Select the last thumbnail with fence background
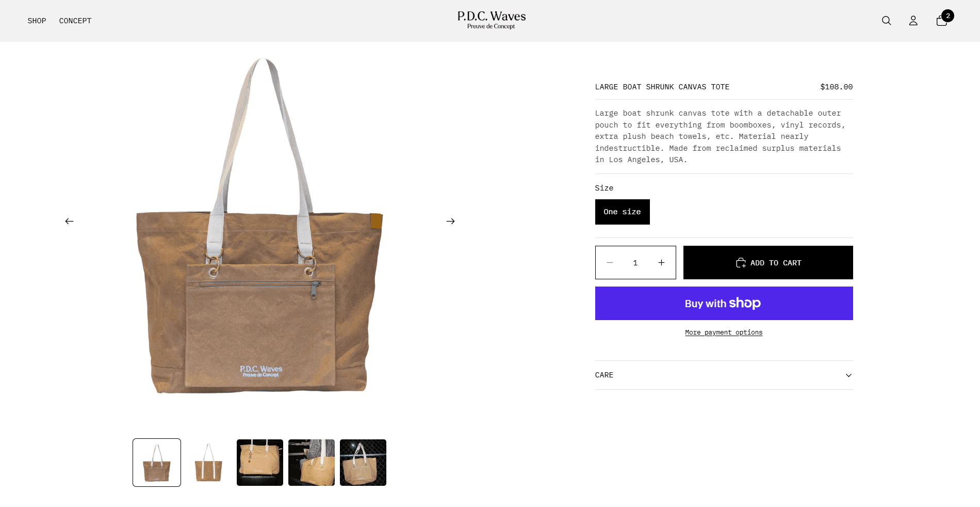Image resolution: width=980 pixels, height=507 pixels. pos(363,463)
